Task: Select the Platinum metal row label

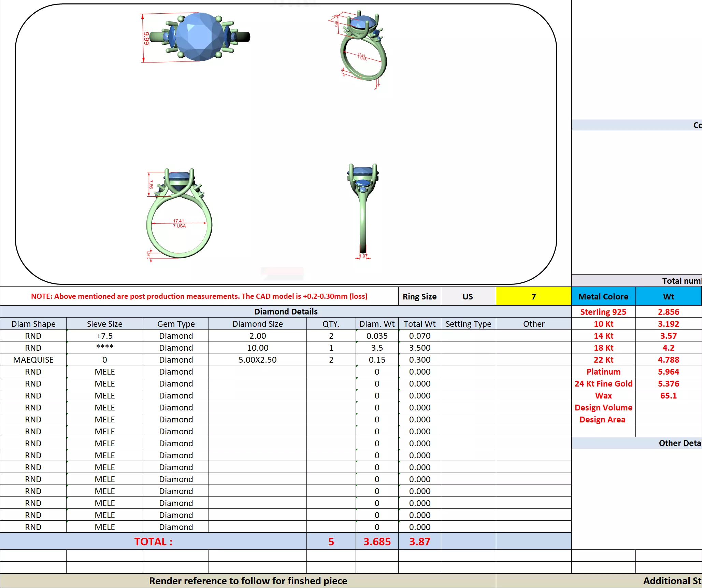Action: click(603, 372)
